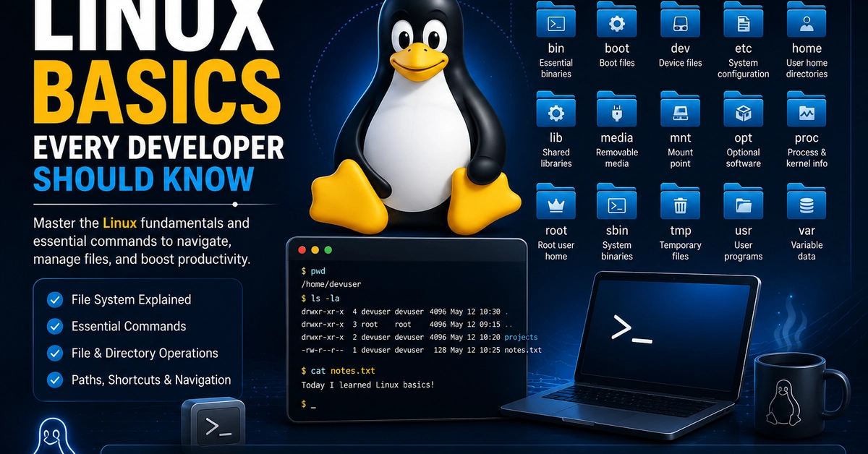Click the "EVERY DEVELOPER" headline
The width and height of the screenshot is (868, 454).
click(x=158, y=147)
